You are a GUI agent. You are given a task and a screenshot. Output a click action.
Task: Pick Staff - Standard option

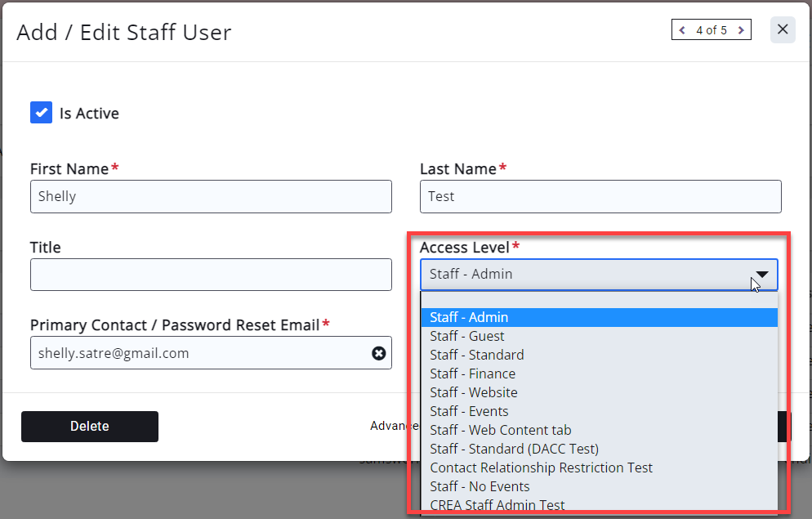point(477,355)
